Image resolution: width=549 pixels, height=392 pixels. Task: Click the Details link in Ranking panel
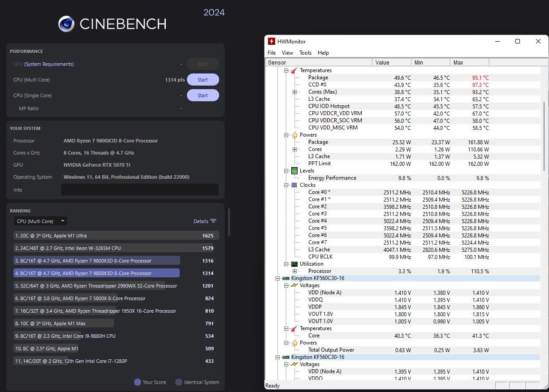point(201,221)
